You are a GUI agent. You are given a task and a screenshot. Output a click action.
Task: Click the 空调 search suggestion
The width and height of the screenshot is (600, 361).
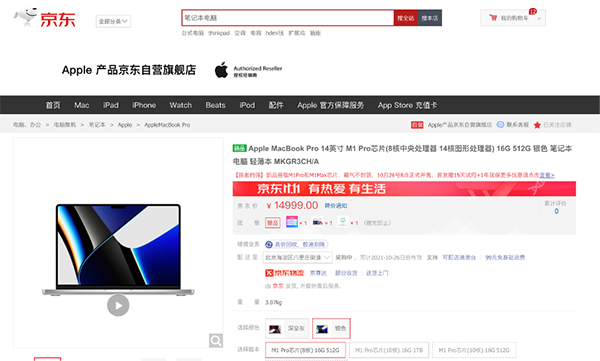click(x=240, y=33)
